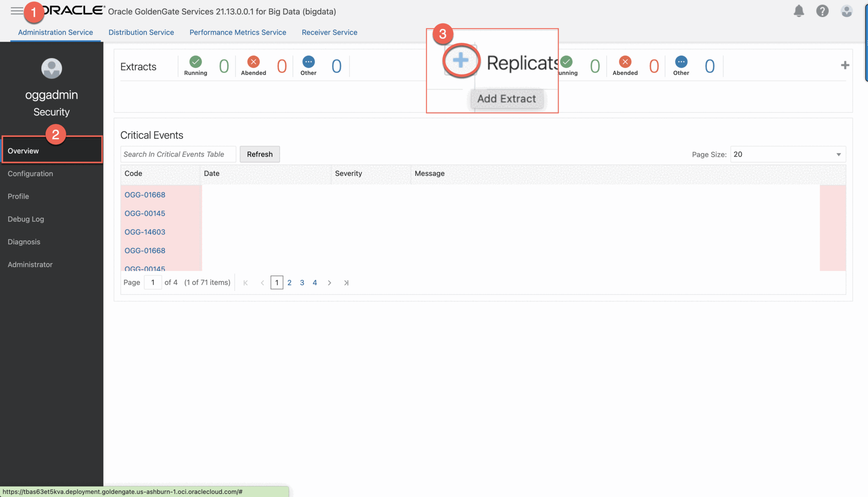Open the hamburger navigation menu

coord(17,11)
